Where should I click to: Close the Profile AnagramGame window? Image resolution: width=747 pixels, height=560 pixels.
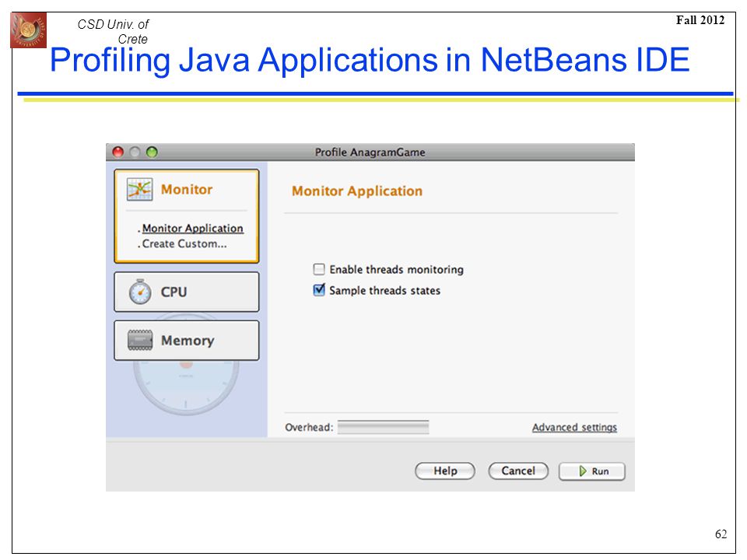click(118, 152)
